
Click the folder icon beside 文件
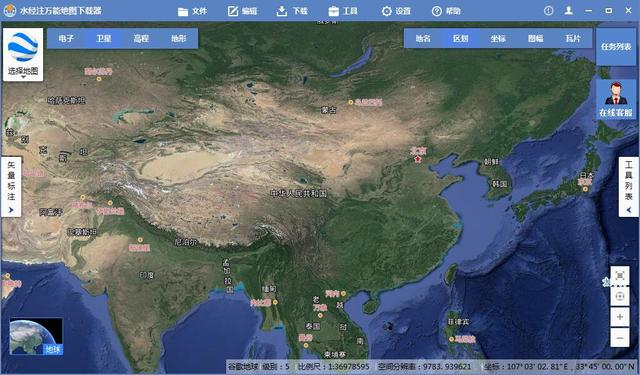point(183,11)
